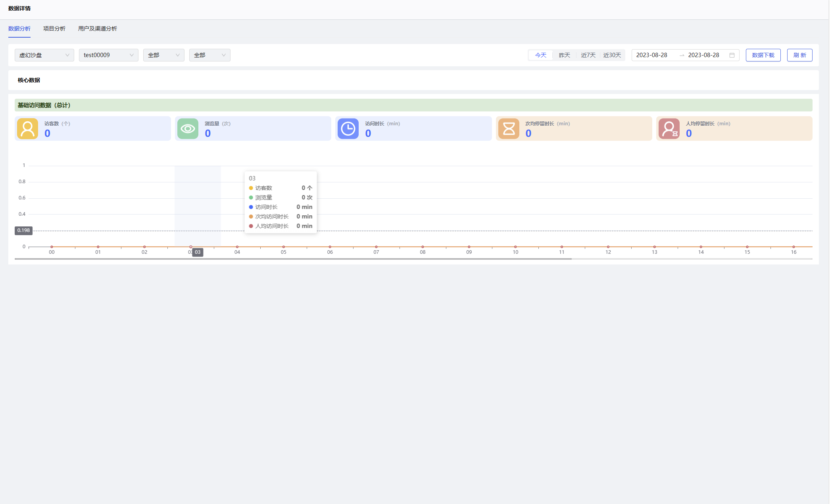Image resolution: width=830 pixels, height=504 pixels.
Task: Click the 0.198 y-axis pointer label
Action: [x=23, y=230]
